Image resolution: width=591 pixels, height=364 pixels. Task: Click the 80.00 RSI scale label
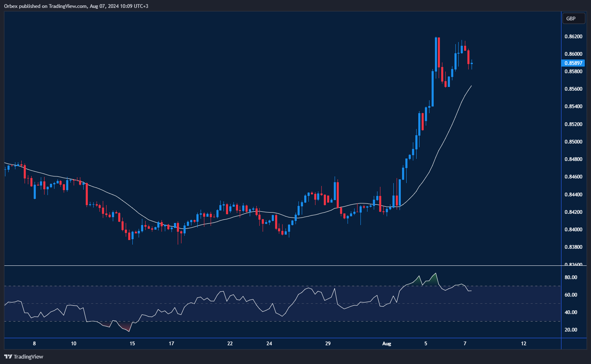[x=571, y=277]
